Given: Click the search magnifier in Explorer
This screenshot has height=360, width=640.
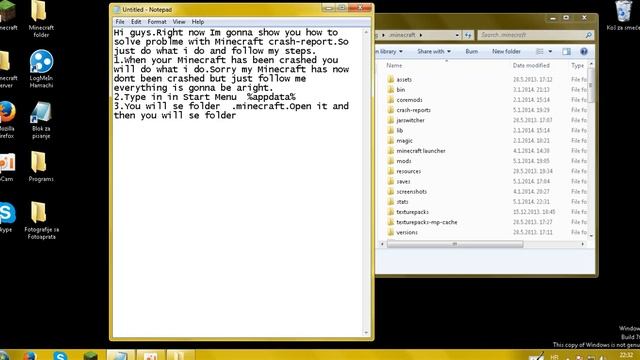Looking at the screenshot, I should 588,35.
